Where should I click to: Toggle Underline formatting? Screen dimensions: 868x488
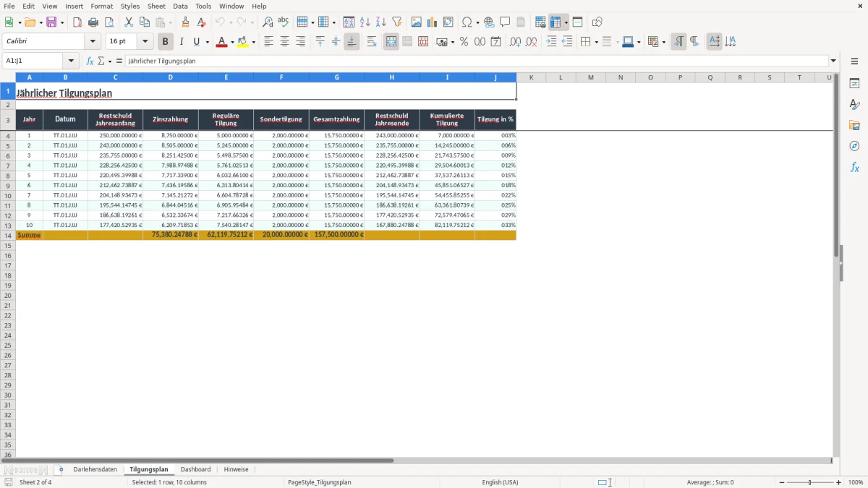196,42
